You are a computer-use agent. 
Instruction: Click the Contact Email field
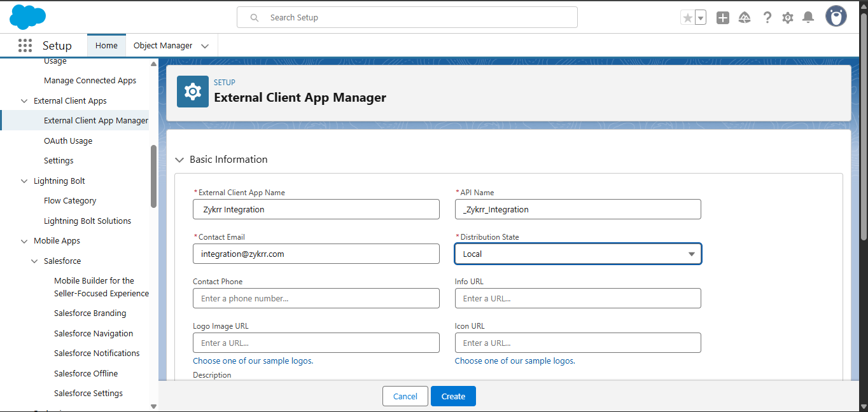[x=316, y=254]
